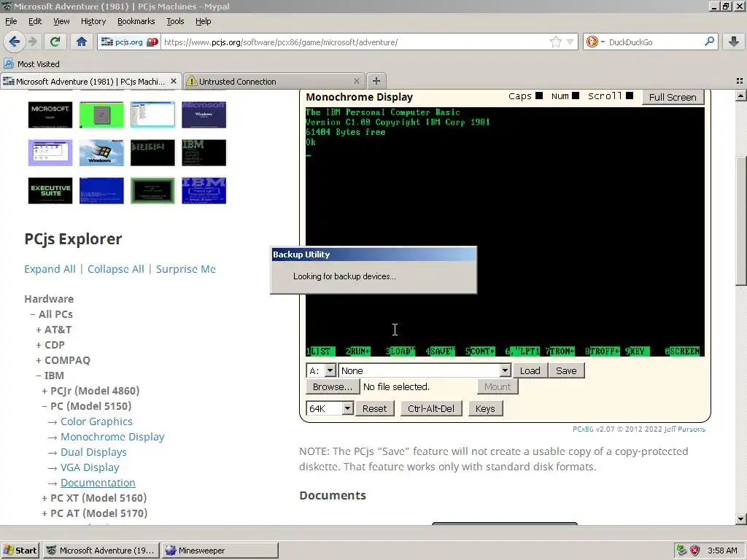Select the Microsoft Adventure (1981) tab
Image resolution: width=747 pixels, height=560 pixels.
90,82
